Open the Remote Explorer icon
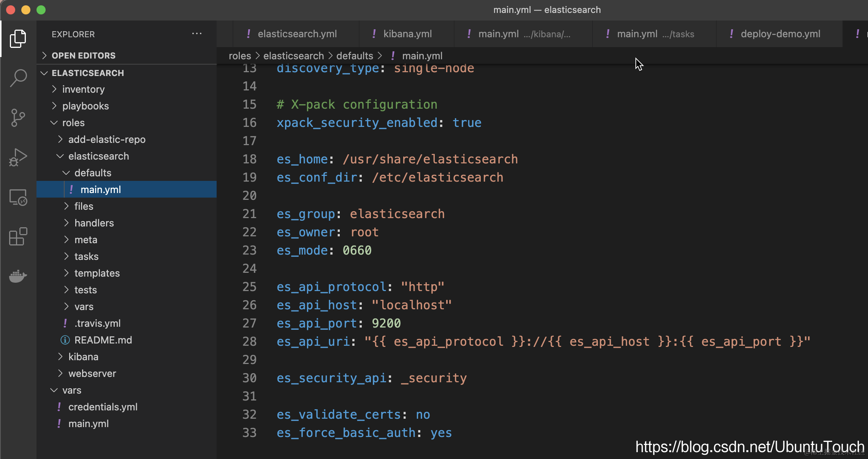The width and height of the screenshot is (868, 459). point(18,197)
